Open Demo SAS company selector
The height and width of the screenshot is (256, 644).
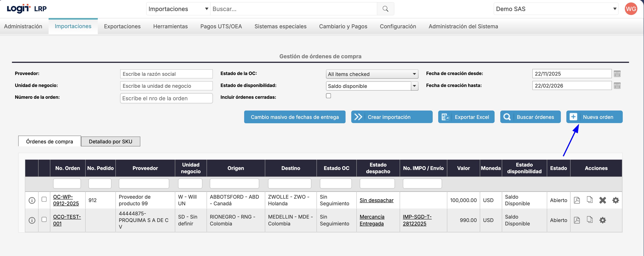point(556,9)
